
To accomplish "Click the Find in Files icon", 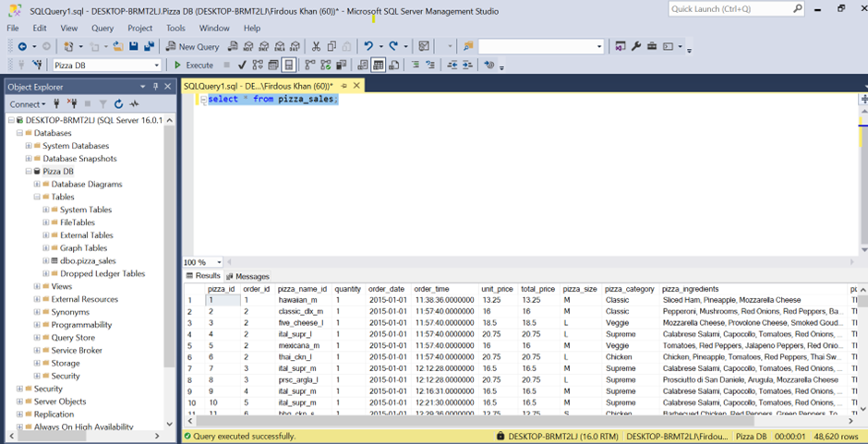I will pos(468,46).
